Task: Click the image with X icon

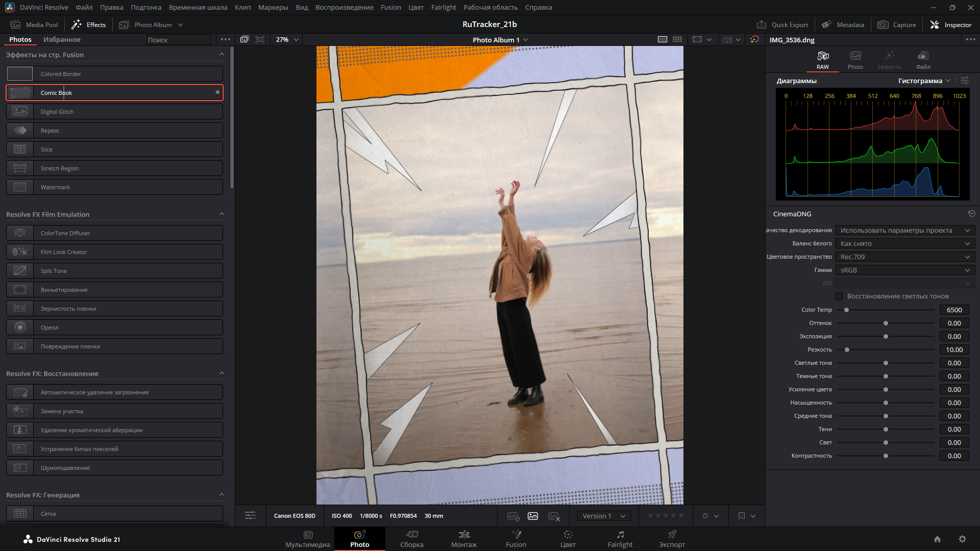Action: [x=554, y=516]
